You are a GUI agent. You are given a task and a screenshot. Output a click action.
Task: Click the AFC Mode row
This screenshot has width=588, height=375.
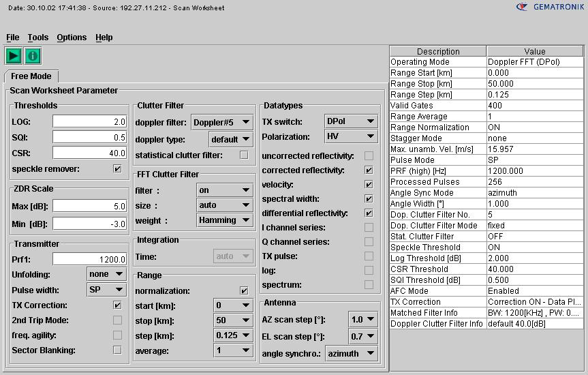click(x=486, y=291)
